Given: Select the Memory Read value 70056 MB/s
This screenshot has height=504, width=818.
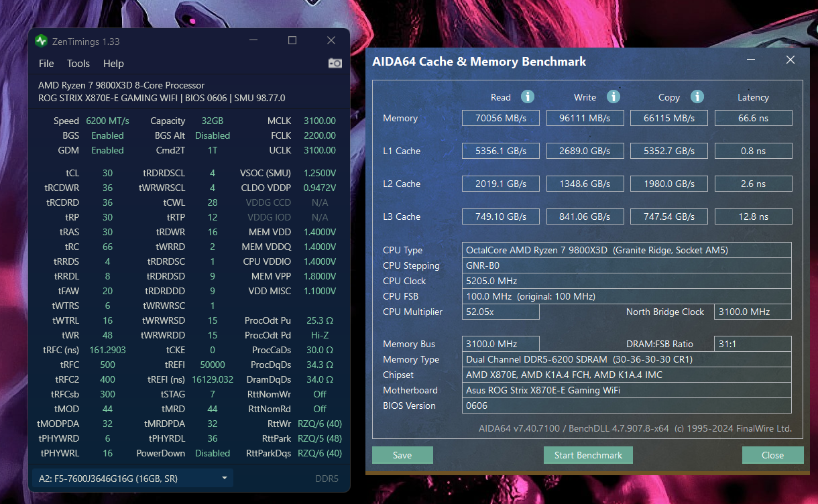Looking at the screenshot, I should click(500, 118).
